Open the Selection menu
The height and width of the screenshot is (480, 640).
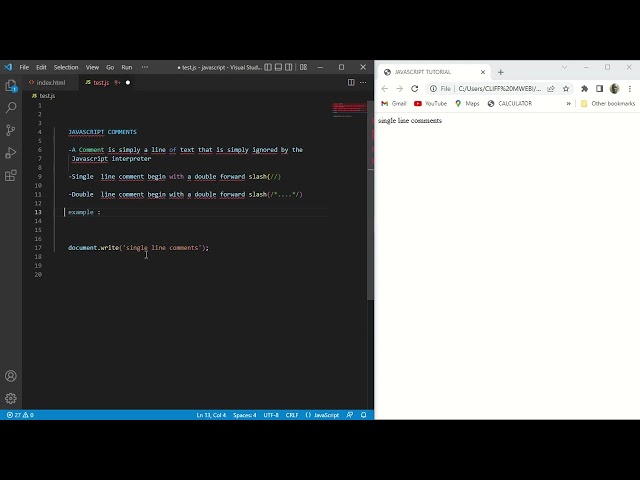pos(66,67)
